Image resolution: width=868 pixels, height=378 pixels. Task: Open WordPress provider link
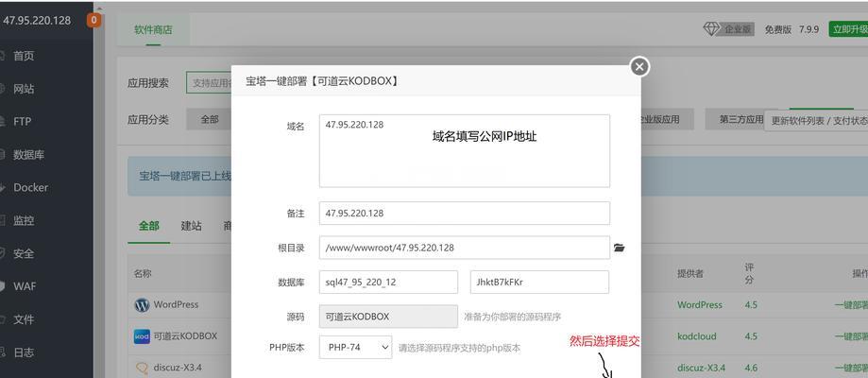[x=700, y=305]
